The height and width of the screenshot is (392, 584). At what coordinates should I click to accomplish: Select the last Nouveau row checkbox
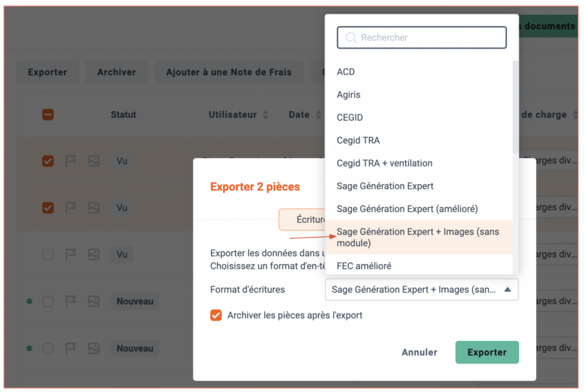[48, 348]
